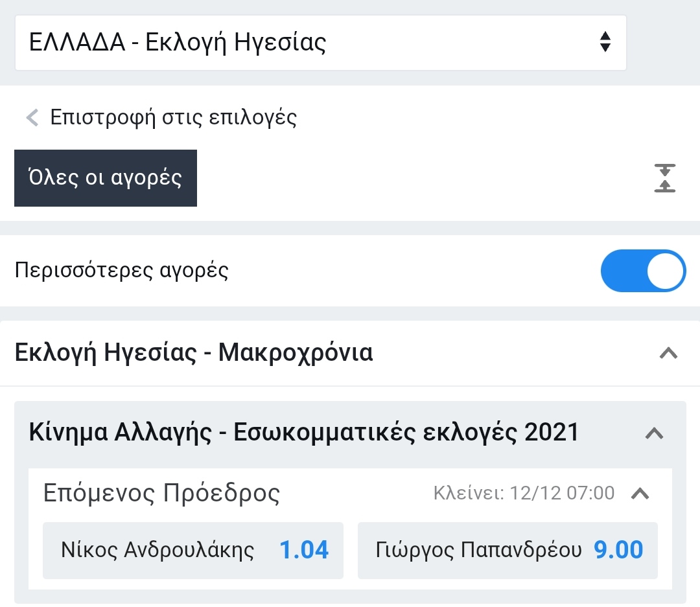Click the back chevron arrow icon
700x607 pixels.
(x=32, y=118)
